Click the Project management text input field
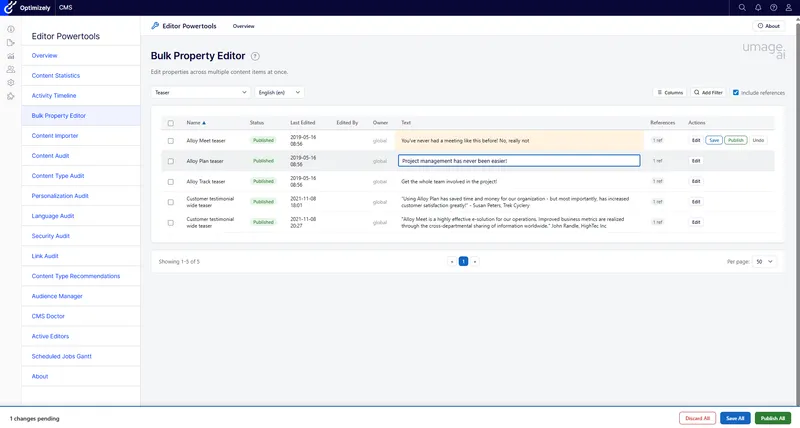Viewport: 800px width, 428px height. [x=519, y=161]
